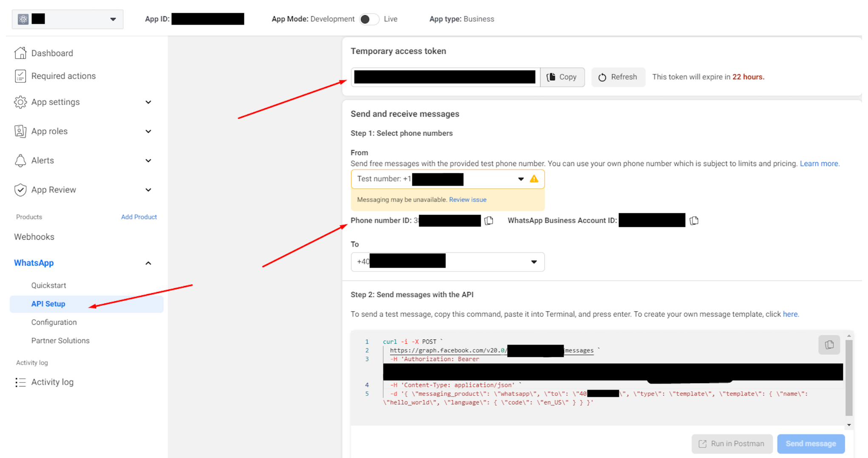
Task: Copy the Phone number ID with its icon
Action: 489,221
